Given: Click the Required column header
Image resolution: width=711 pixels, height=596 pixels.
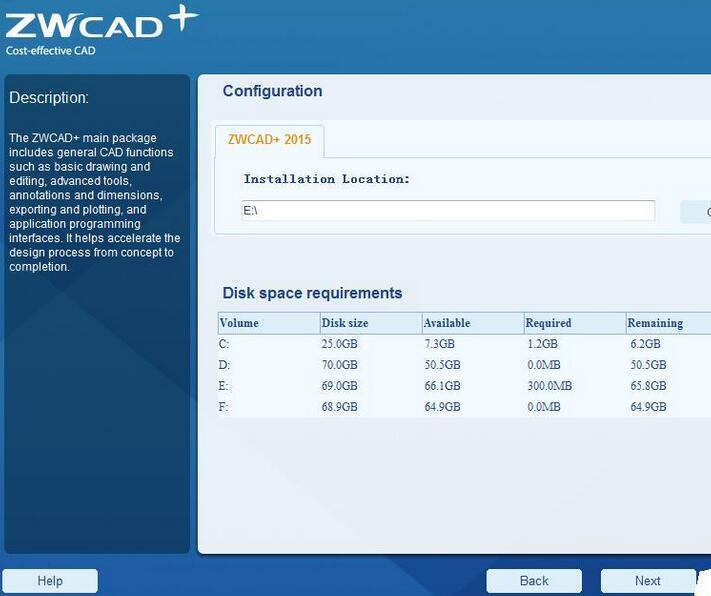Looking at the screenshot, I should click(x=575, y=323).
